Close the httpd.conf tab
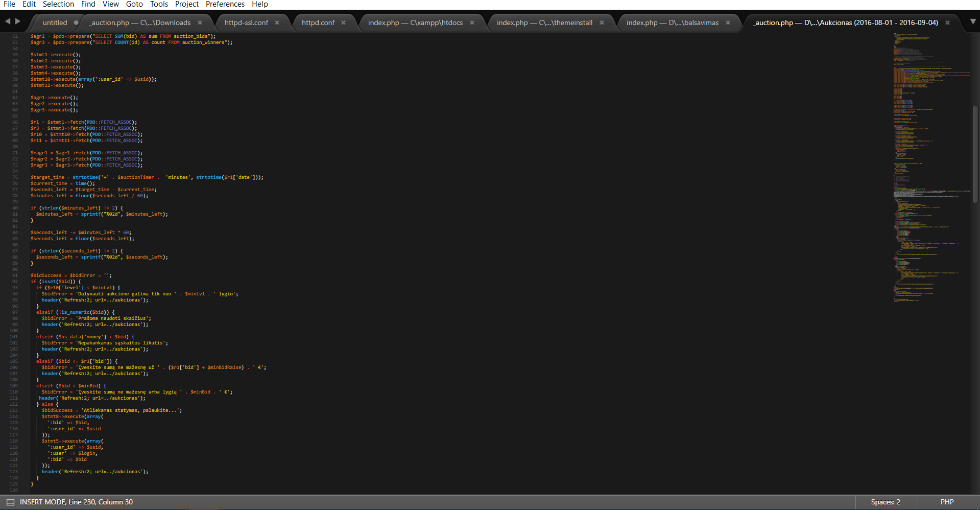The height and width of the screenshot is (510, 980). click(x=343, y=23)
